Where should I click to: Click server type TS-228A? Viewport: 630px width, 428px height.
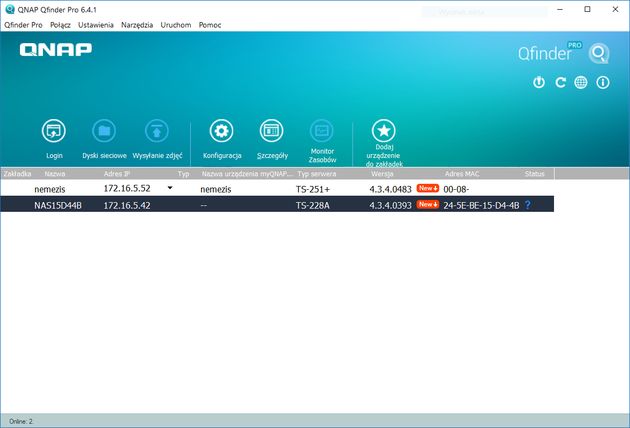tap(313, 205)
